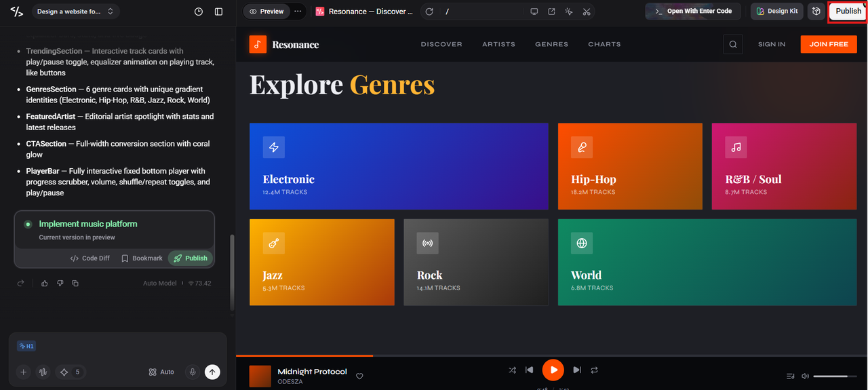Click the 3D cube icon in top bar

[816, 12]
